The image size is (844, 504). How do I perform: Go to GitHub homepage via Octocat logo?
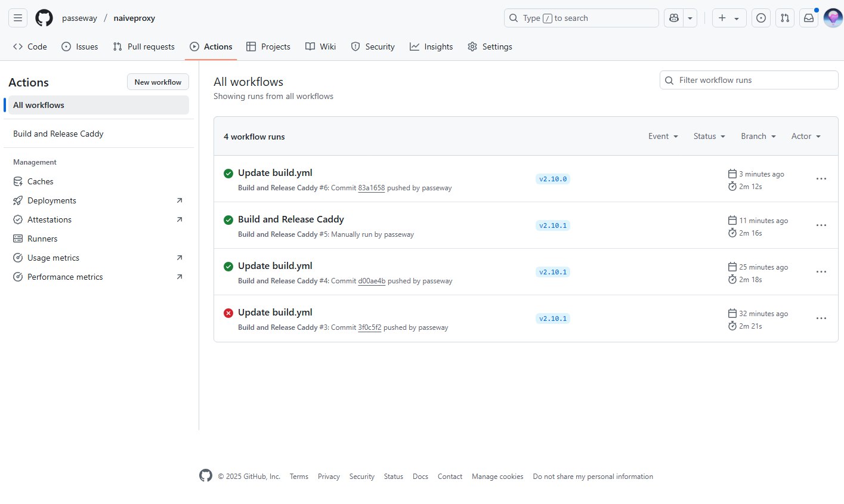44,18
